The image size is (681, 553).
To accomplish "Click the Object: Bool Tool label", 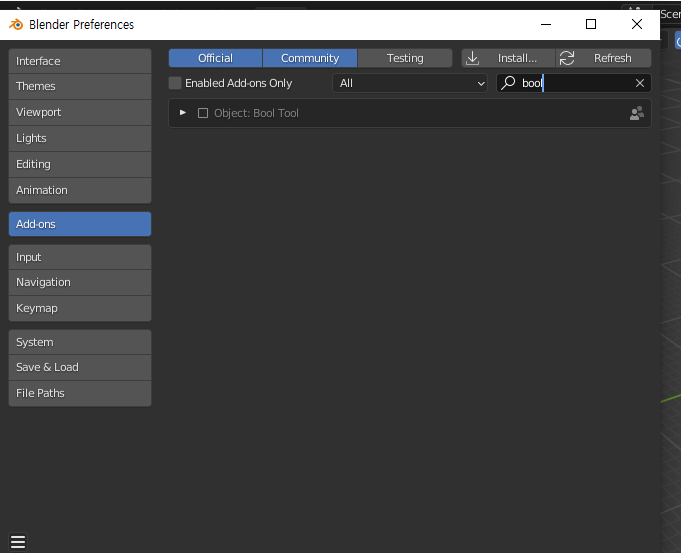I will coord(256,113).
